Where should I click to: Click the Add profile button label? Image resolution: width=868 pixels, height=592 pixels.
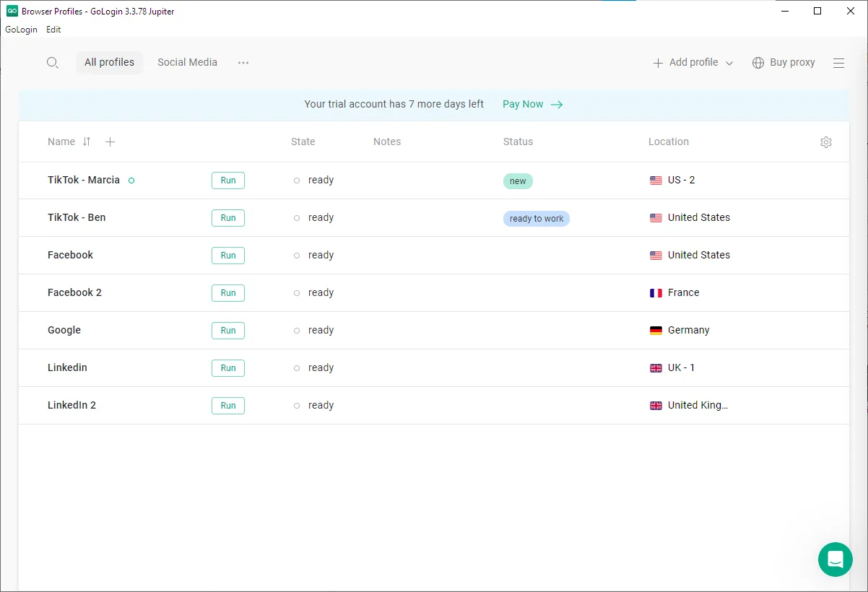click(x=693, y=63)
